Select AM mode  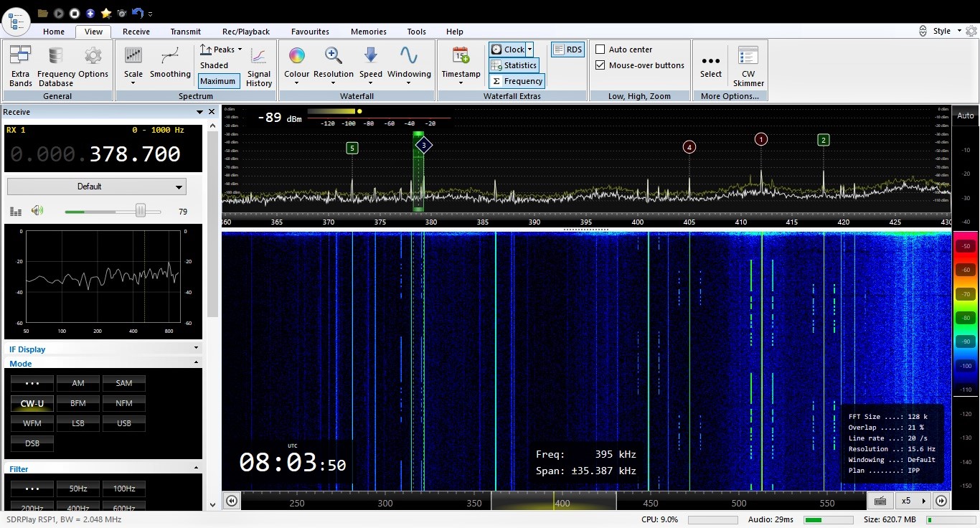[x=78, y=383]
